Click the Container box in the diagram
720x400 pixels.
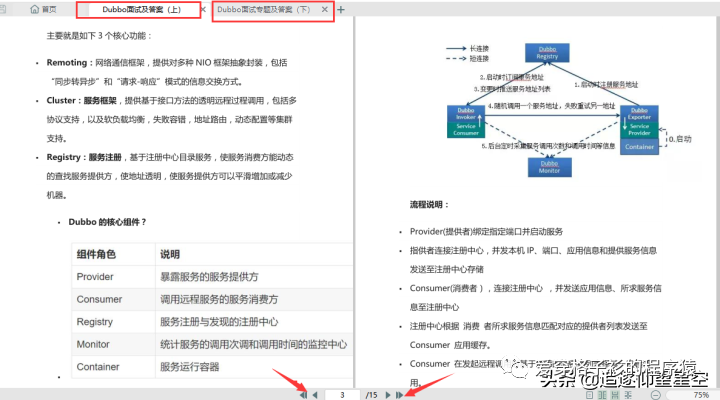click(x=639, y=146)
